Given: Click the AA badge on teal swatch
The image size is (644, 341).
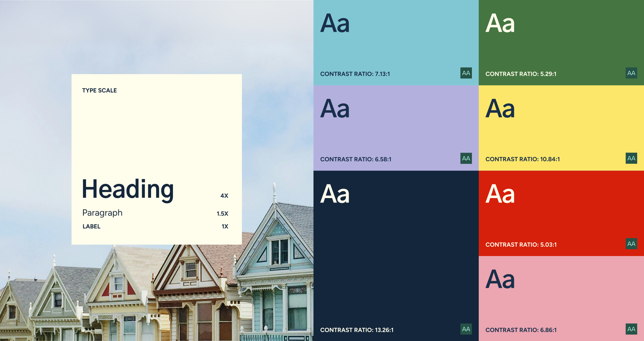Looking at the screenshot, I should (466, 73).
